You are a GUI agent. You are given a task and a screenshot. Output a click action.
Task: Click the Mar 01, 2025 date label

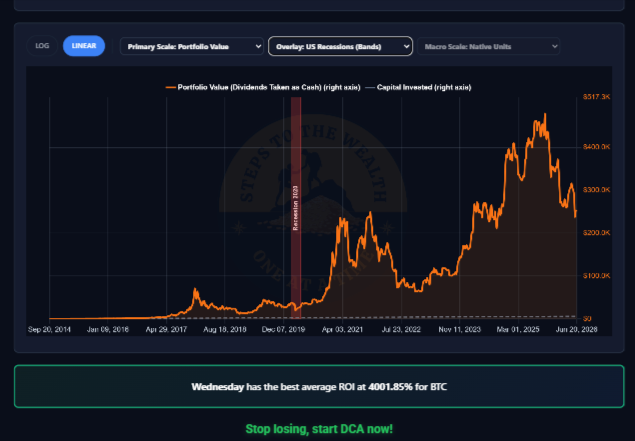518,330
